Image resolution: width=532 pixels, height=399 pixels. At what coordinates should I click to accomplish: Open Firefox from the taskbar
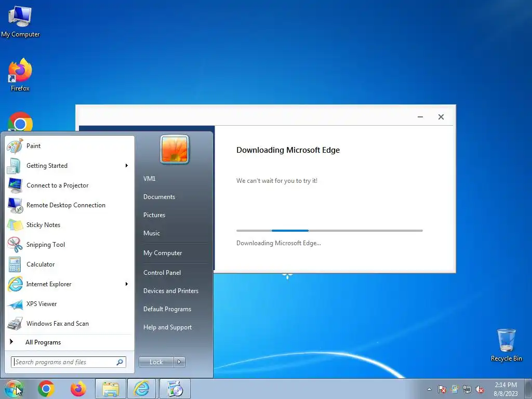(x=78, y=389)
